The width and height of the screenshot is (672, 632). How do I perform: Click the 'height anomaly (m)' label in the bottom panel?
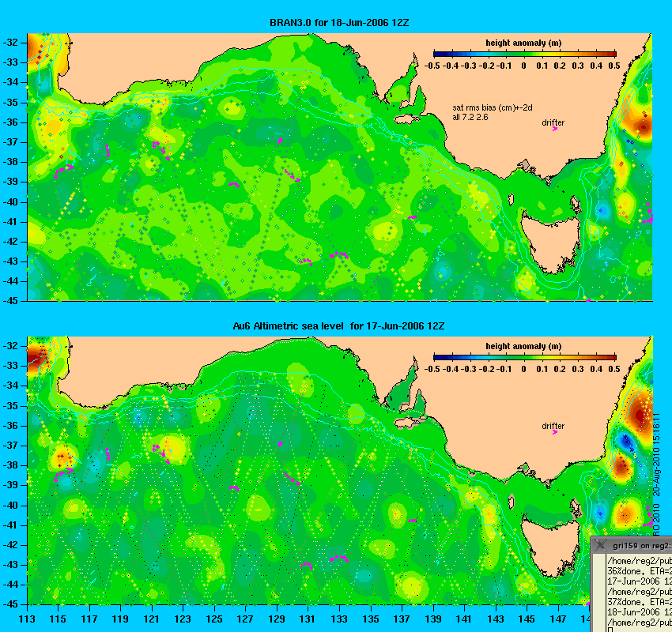pos(523,346)
